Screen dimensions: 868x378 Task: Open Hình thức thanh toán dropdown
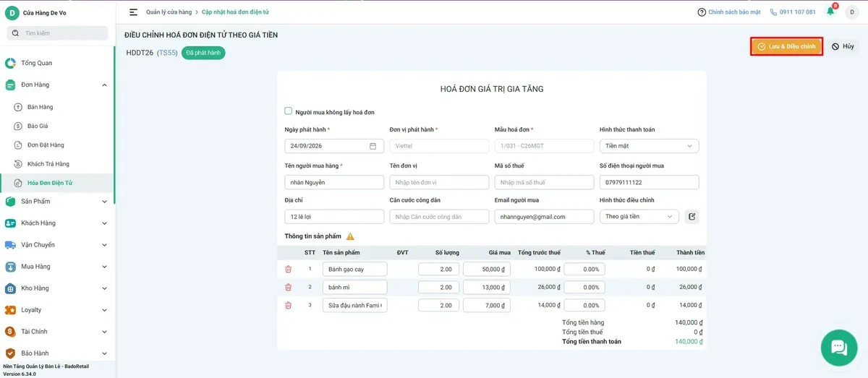(x=649, y=146)
